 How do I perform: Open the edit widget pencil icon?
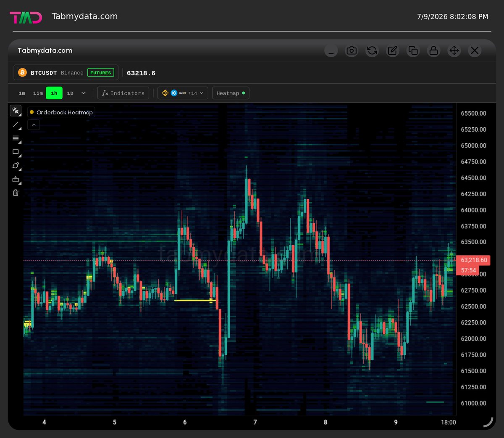click(x=393, y=51)
